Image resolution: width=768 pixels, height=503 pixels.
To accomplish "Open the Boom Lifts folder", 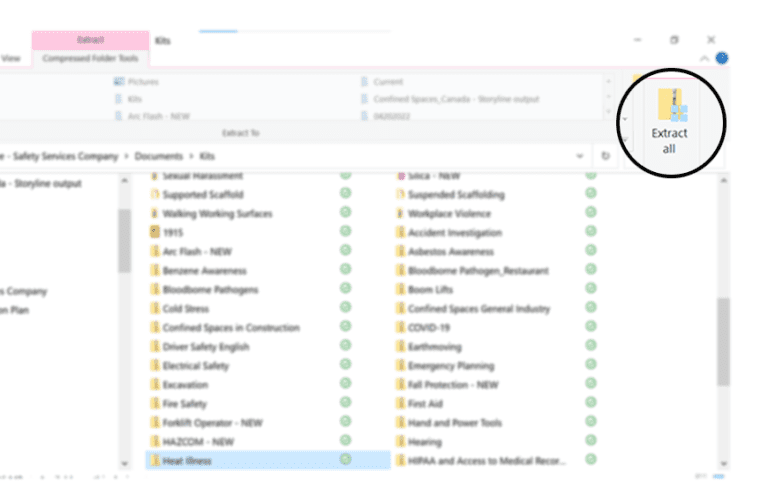I will click(x=431, y=290).
